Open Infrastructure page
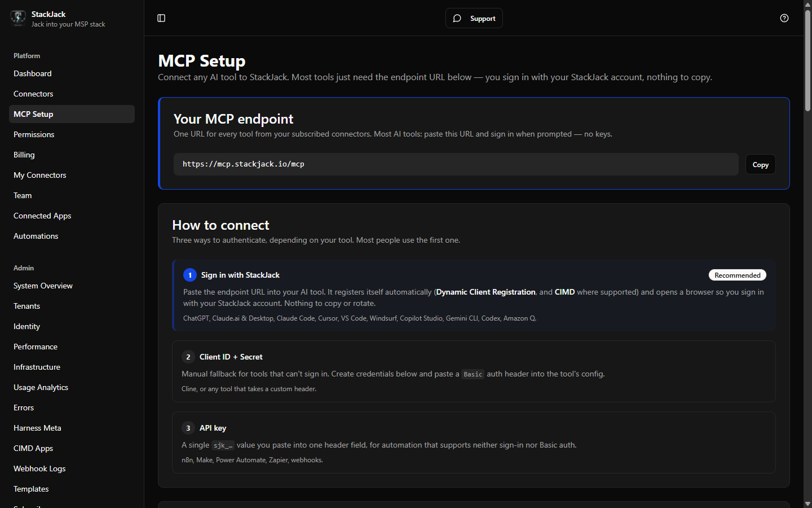Screen dimensions: 812x508 coord(72,367)
